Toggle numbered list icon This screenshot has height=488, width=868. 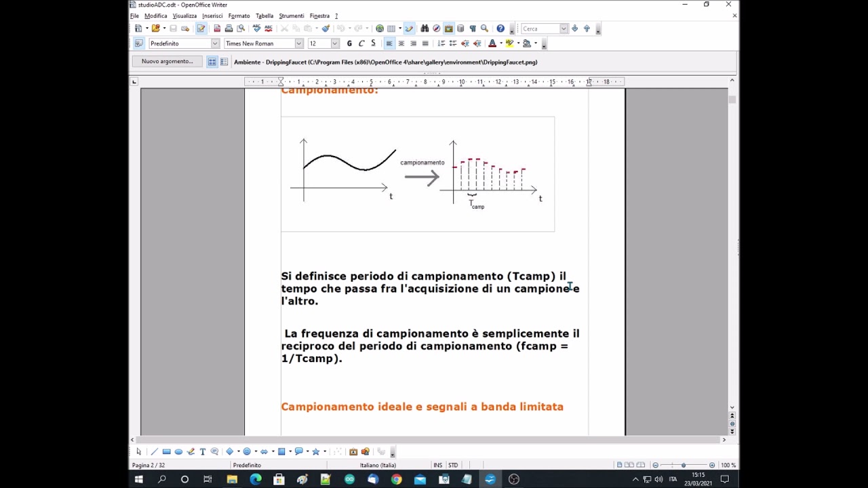point(441,43)
